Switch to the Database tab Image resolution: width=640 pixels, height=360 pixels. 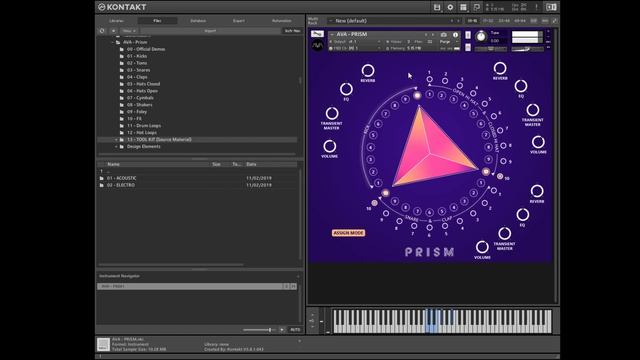click(x=198, y=20)
